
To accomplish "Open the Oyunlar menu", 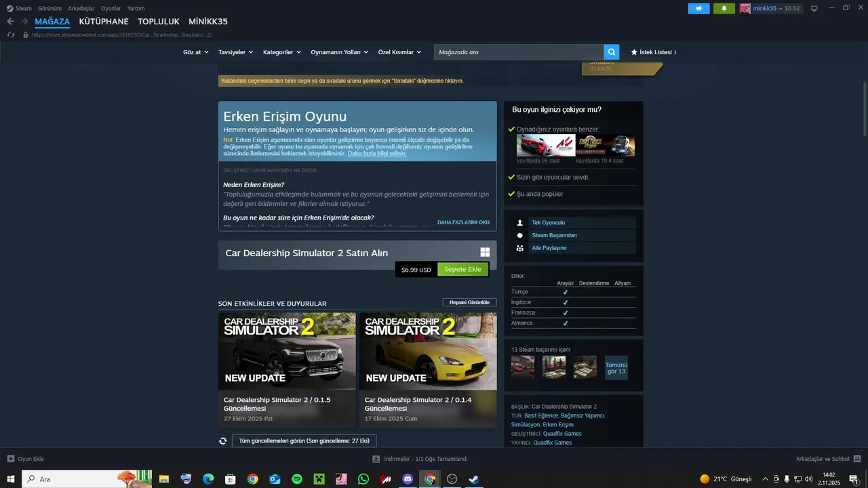I will [111, 8].
